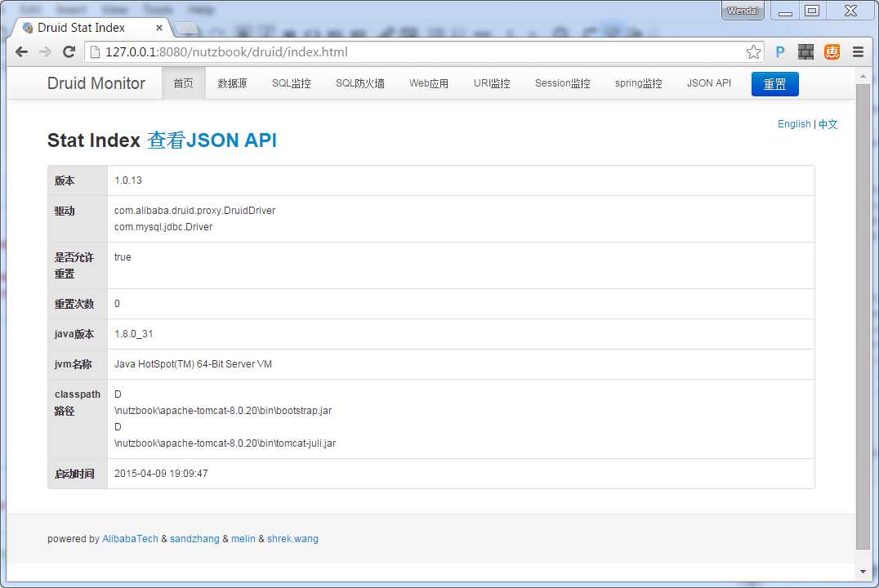Click the java version value 1.8.0_31
879x588 pixels.
[x=133, y=334]
